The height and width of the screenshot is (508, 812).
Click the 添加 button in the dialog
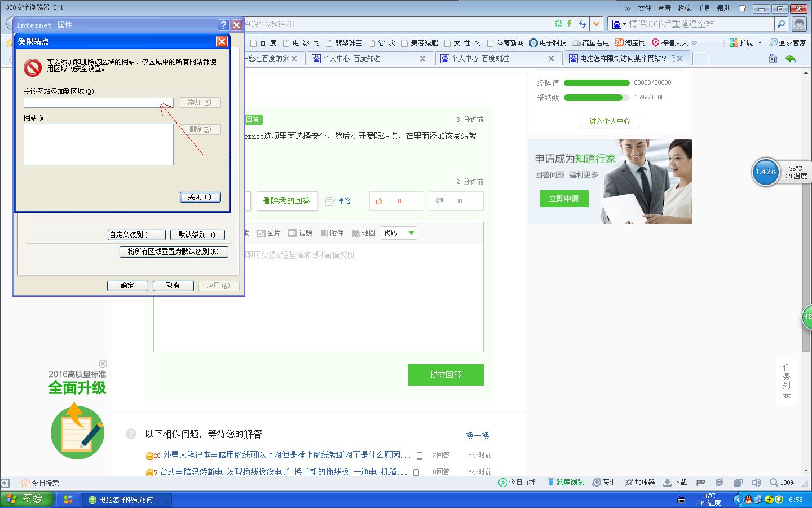(x=200, y=102)
